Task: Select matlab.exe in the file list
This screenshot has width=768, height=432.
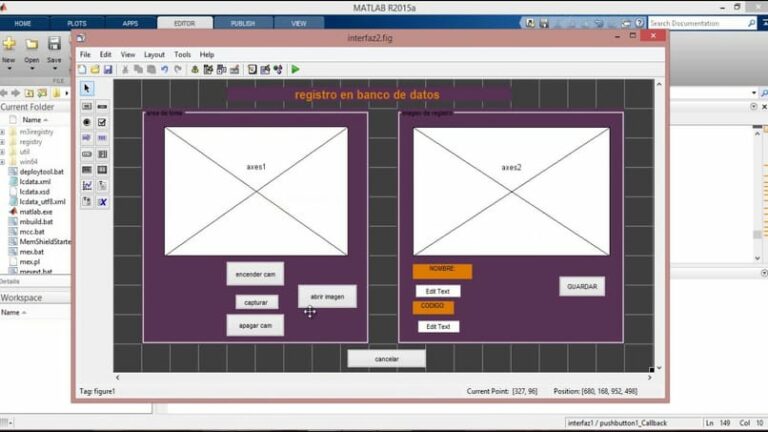Action: point(35,212)
